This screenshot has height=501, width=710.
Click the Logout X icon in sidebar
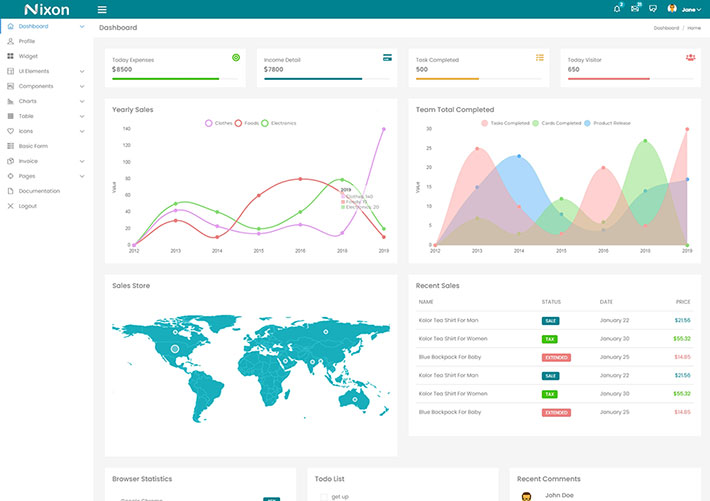(x=11, y=206)
